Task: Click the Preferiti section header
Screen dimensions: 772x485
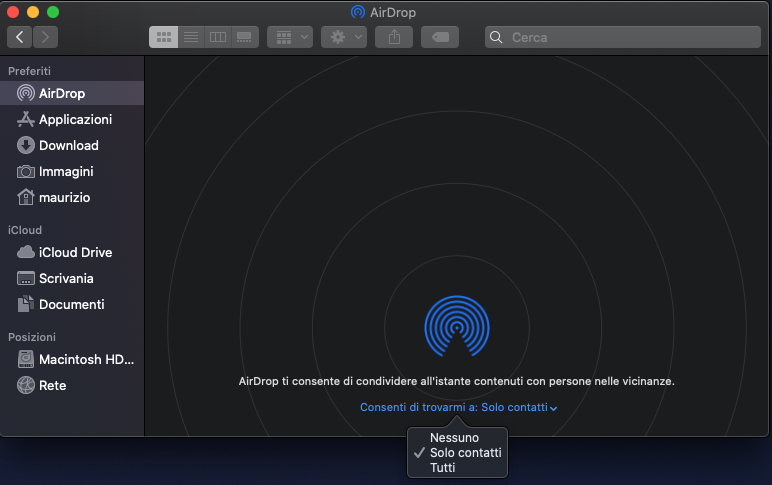Action: click(x=30, y=71)
